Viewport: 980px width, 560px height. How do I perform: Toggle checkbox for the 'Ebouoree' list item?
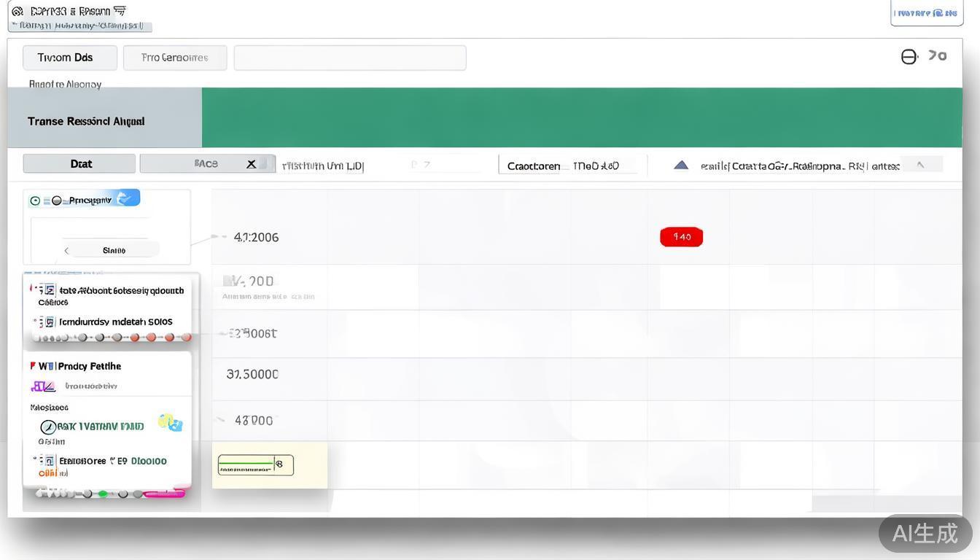coord(48,461)
